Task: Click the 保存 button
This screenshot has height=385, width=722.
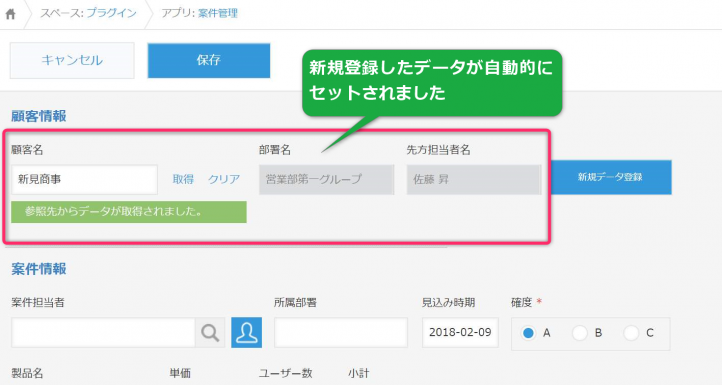Action: tap(209, 60)
